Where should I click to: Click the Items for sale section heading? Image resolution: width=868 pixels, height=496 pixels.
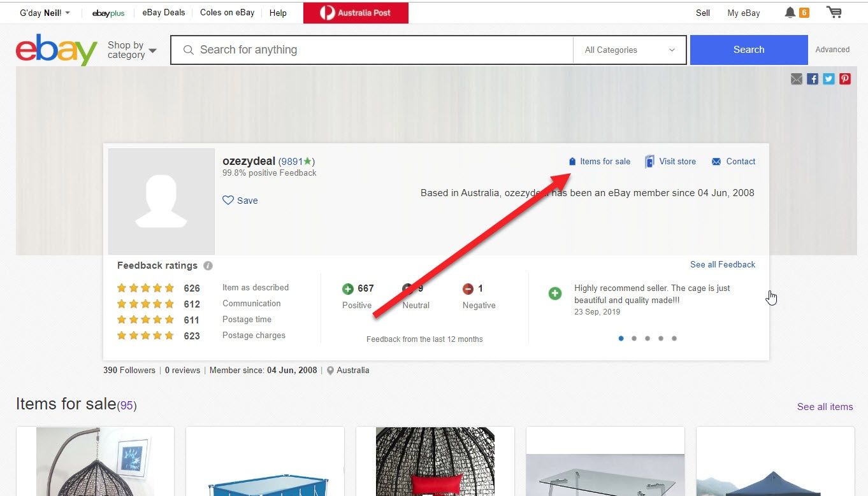point(66,404)
